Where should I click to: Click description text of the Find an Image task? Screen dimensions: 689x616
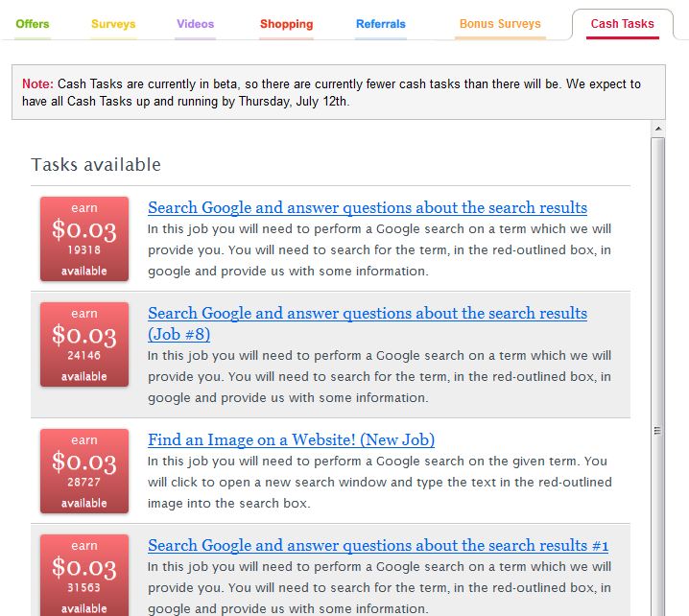point(379,482)
